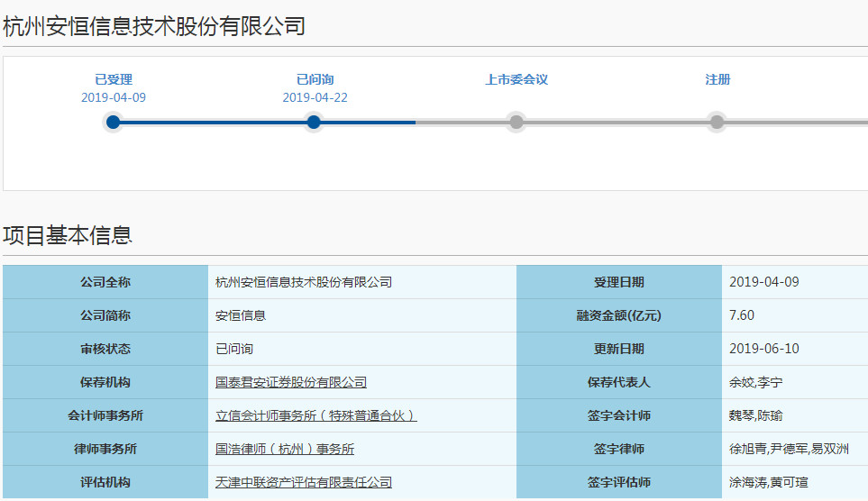Click the 融资金额 value 7.60
The image size is (868, 501).
[x=742, y=315]
